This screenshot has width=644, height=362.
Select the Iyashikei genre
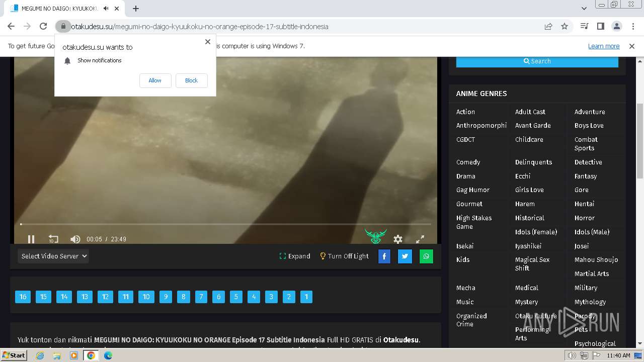coord(528,246)
